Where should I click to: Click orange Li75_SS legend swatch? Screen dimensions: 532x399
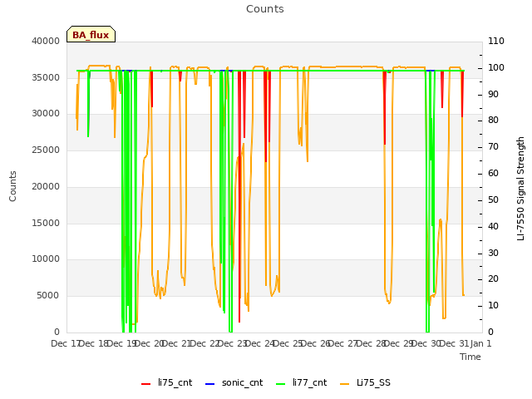344,384
